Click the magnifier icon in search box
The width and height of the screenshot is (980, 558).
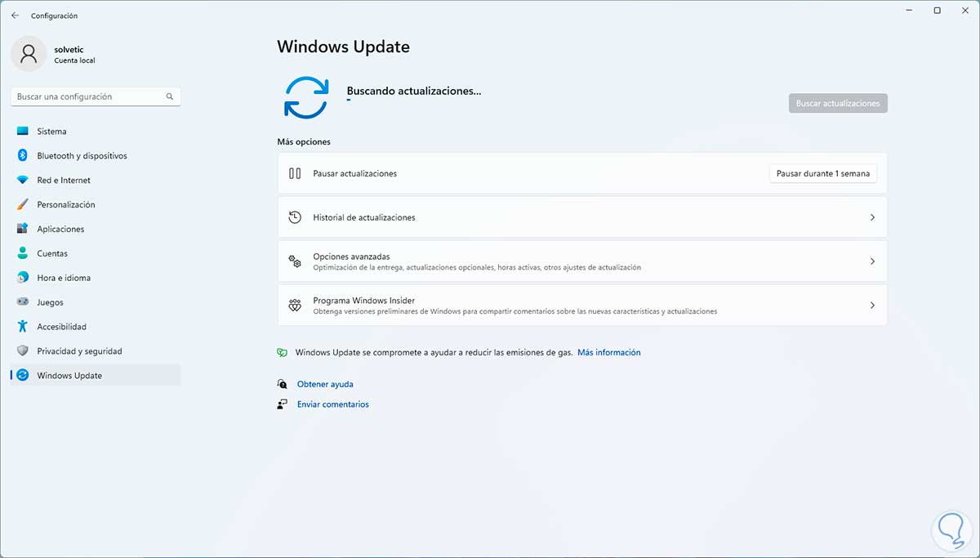(x=170, y=96)
